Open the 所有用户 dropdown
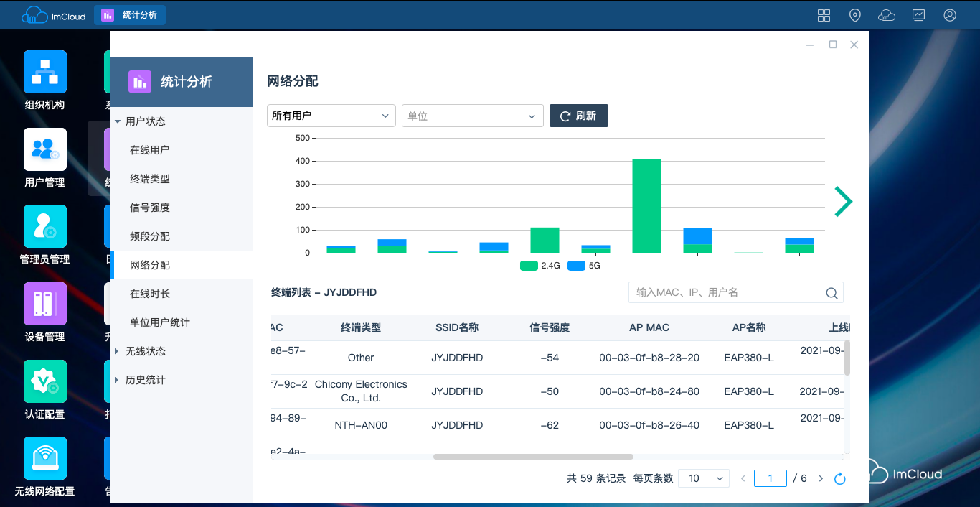980x507 pixels. 331,116
